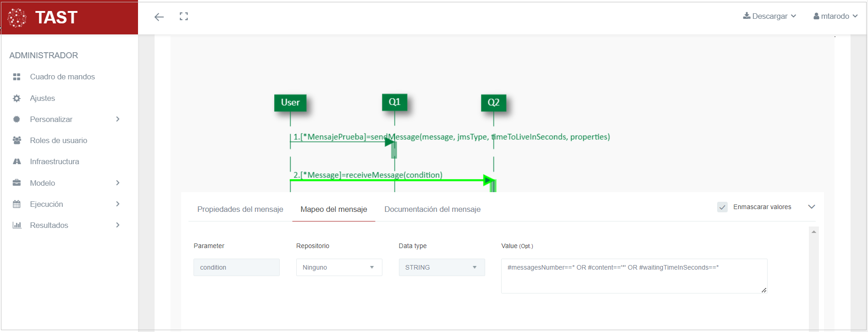
Task: Toggle fullscreen view icon
Action: tap(184, 17)
